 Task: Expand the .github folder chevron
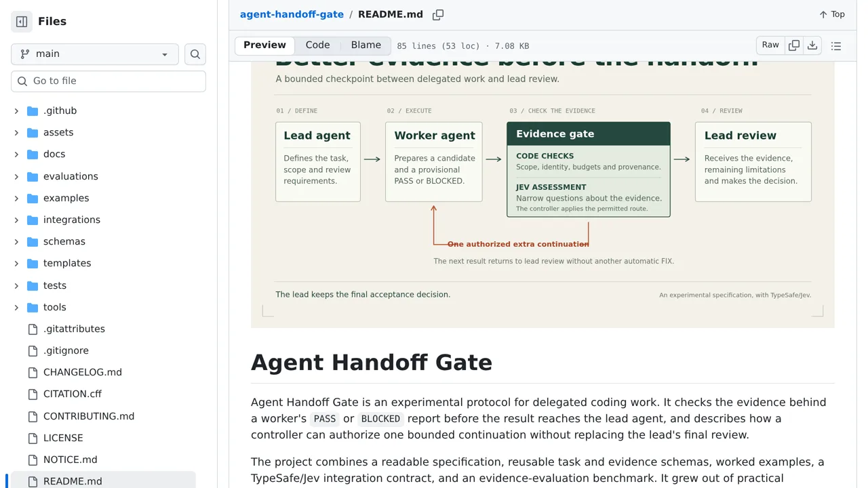pos(16,110)
